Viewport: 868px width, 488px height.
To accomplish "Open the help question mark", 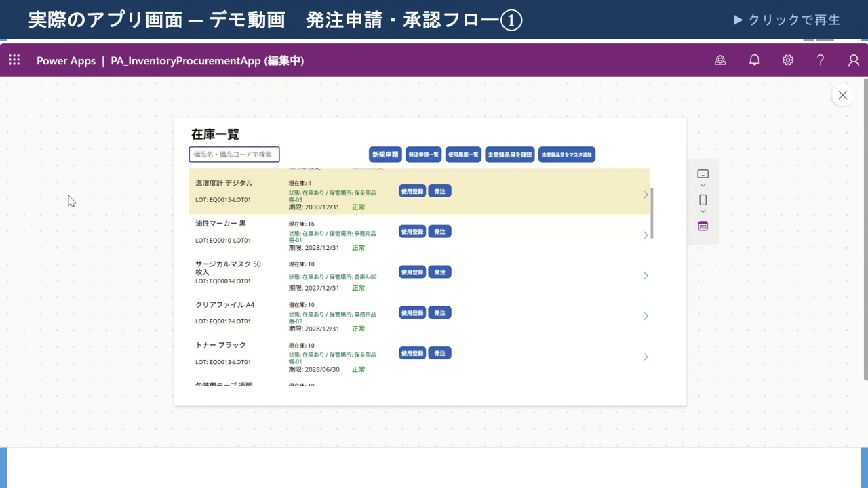I will pyautogui.click(x=821, y=60).
